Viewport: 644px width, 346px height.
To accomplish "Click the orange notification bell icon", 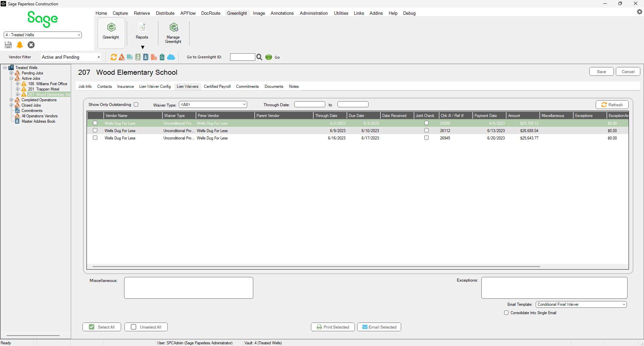I will 20,45.
